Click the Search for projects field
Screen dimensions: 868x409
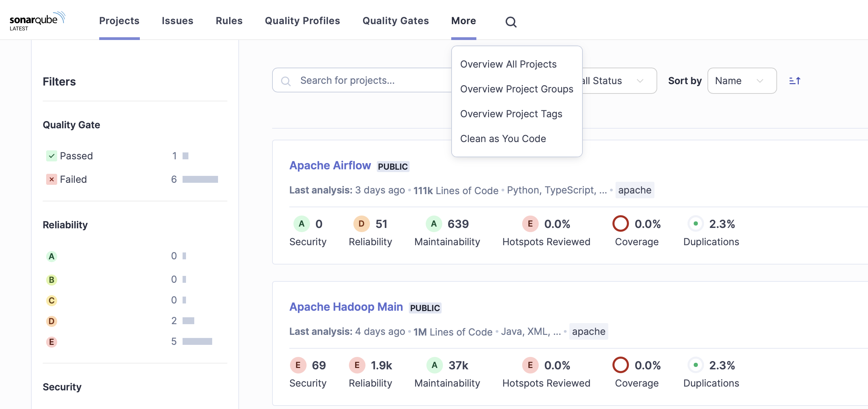pyautogui.click(x=362, y=80)
